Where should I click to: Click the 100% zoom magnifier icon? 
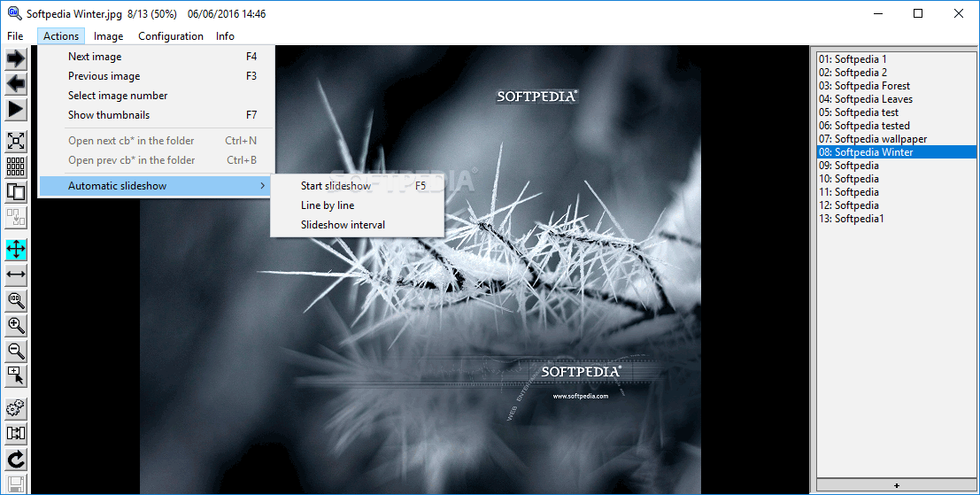16,300
